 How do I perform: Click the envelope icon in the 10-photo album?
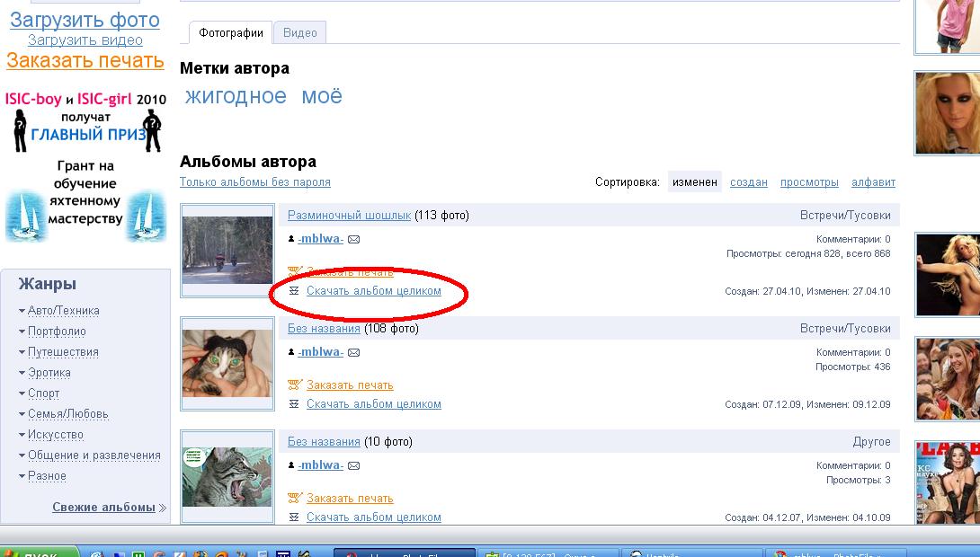(353, 465)
